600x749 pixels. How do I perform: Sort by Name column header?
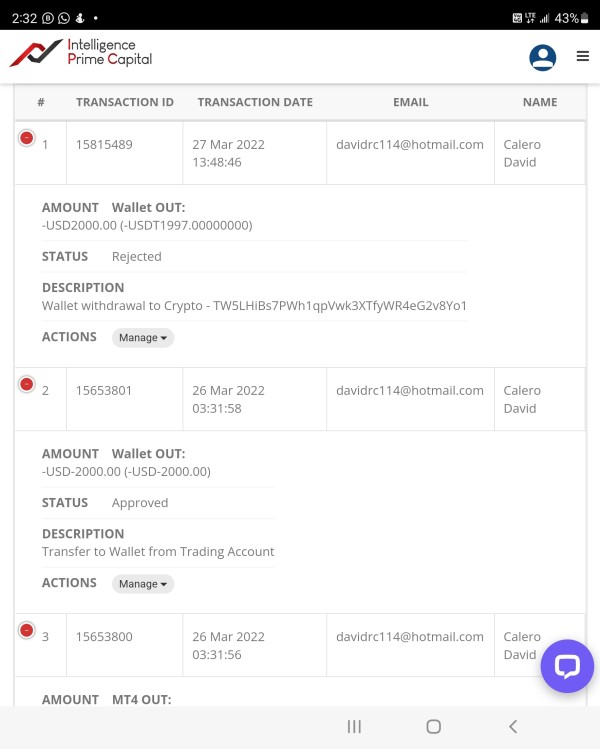click(540, 102)
